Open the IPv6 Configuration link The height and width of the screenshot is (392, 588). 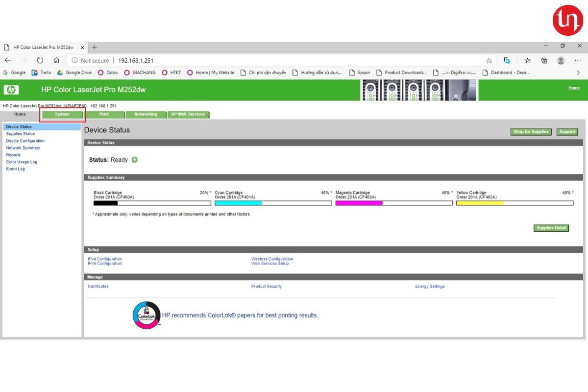click(x=105, y=264)
